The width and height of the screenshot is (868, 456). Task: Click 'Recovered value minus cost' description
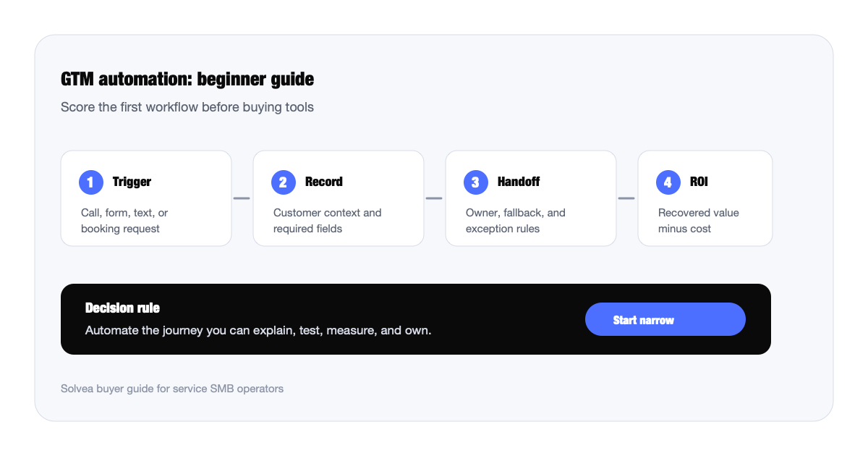[x=699, y=221]
